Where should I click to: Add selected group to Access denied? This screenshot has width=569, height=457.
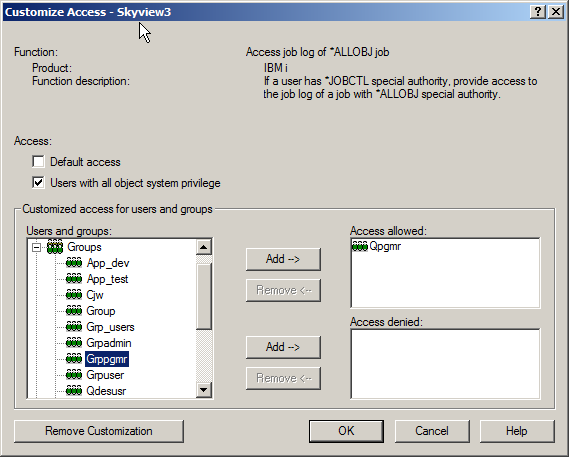pos(283,347)
